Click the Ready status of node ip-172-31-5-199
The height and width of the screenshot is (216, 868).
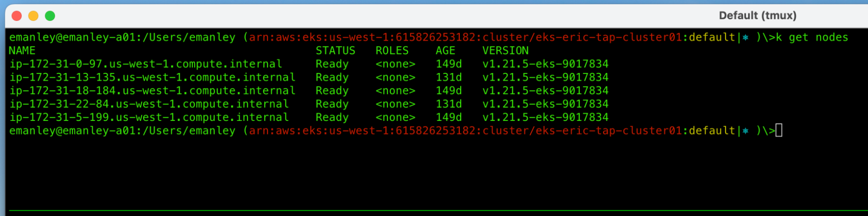(332, 118)
